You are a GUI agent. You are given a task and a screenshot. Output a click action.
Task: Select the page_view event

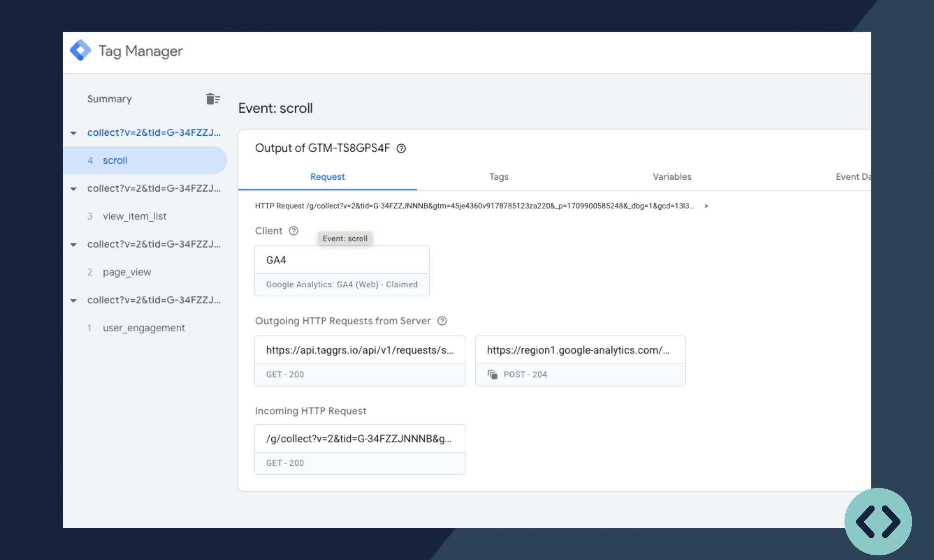pyautogui.click(x=126, y=272)
